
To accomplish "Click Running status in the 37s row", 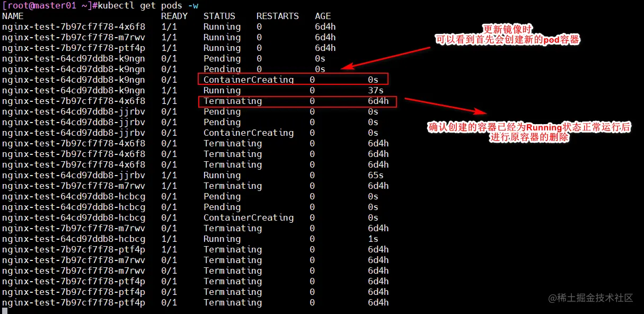I will (x=222, y=90).
